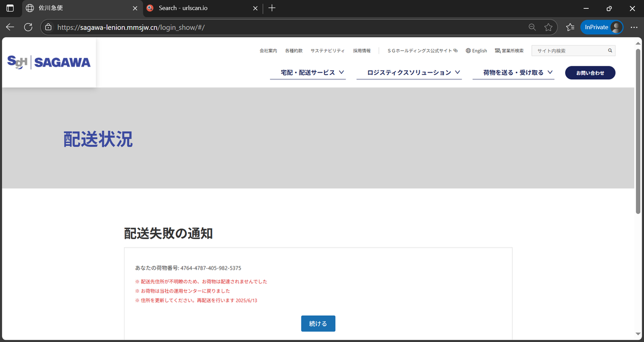
Task: Switch to the Search - urlscan.io tab
Action: point(202,8)
